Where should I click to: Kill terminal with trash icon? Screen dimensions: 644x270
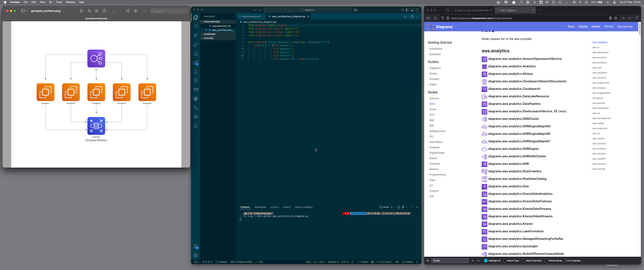click(403, 207)
